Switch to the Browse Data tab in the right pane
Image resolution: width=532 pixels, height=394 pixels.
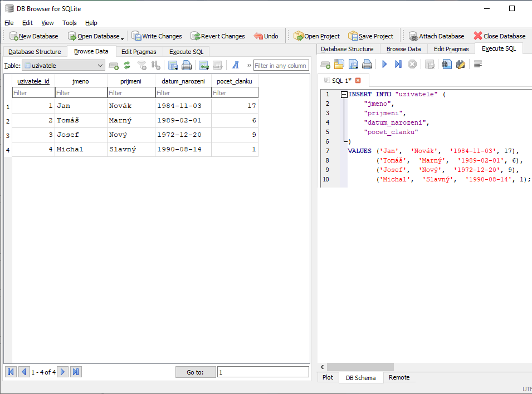pos(403,49)
